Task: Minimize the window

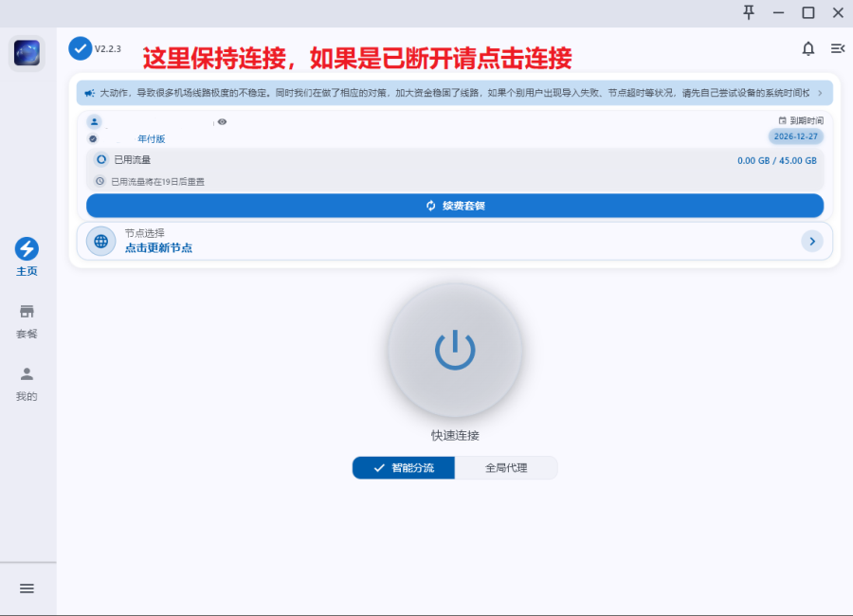Action: tap(778, 12)
